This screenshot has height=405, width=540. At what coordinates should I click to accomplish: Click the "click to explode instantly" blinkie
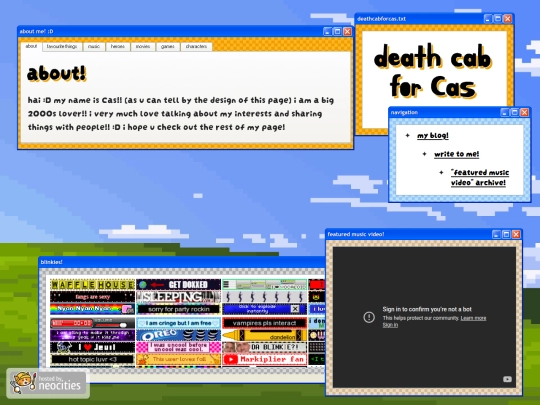coord(264,309)
